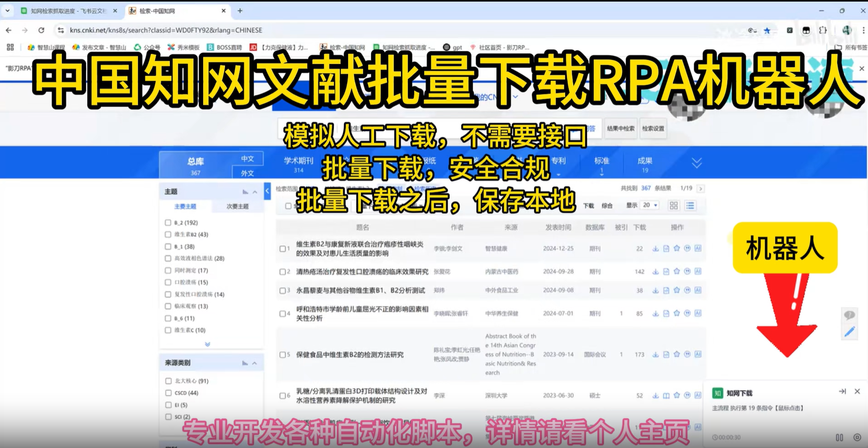Stop the 知网下载 robot run
The image size is (868, 448).
pyautogui.click(x=857, y=438)
